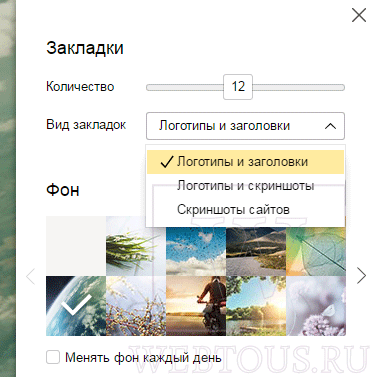Choose Логотипы и заголовки from dropdown list
The width and height of the screenshot is (374, 377).
245,162
